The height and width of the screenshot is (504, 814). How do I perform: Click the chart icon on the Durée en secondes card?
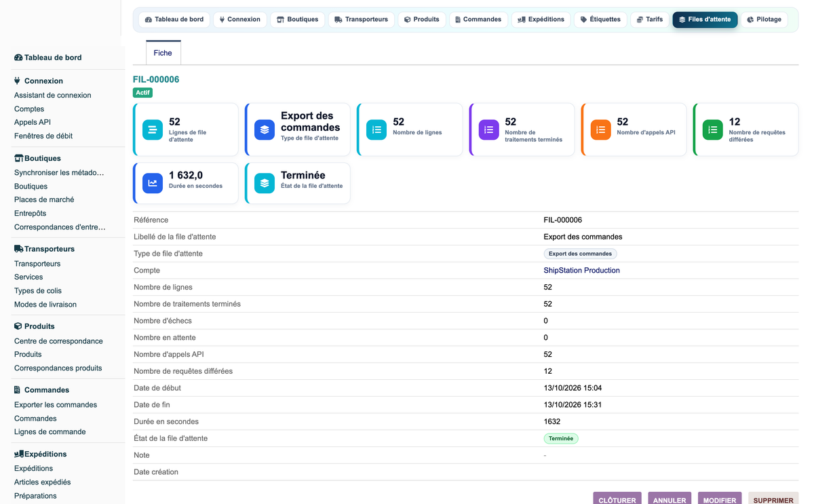tap(153, 183)
